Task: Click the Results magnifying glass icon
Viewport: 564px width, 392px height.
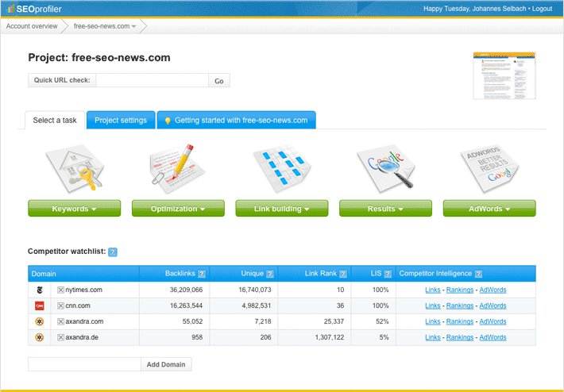Action: pos(385,168)
